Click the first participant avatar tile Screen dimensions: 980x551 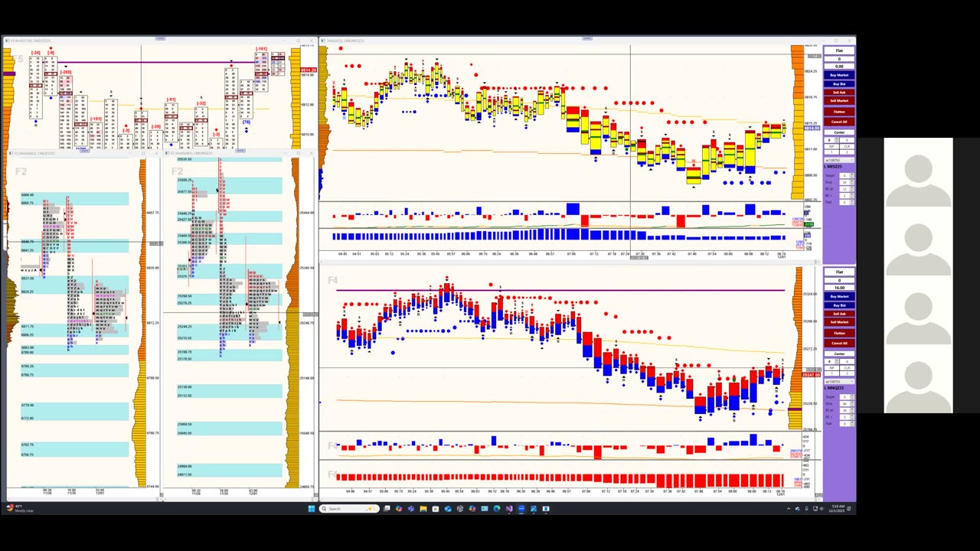tap(918, 172)
